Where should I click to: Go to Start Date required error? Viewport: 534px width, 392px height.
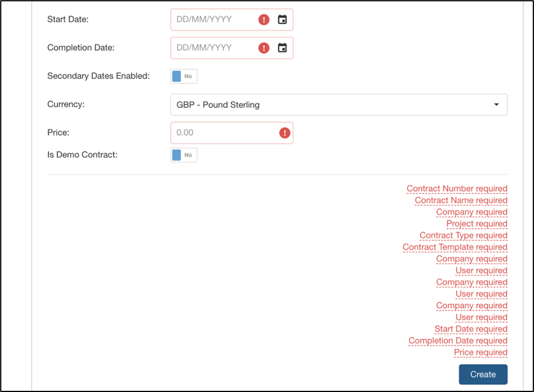(x=471, y=329)
